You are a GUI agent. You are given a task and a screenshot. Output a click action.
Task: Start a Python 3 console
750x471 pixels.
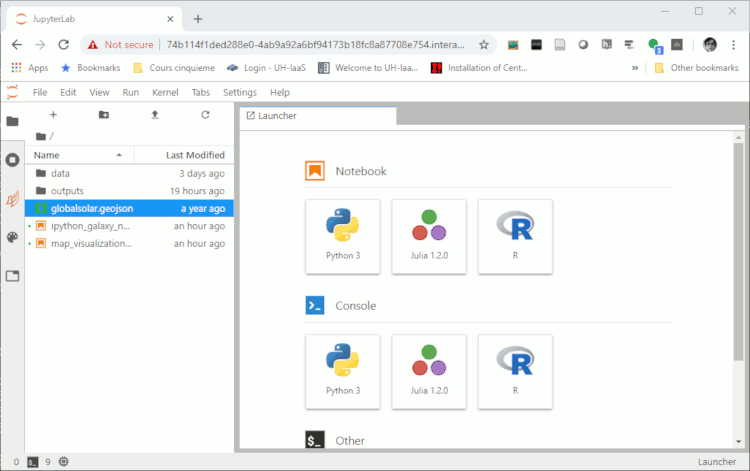343,372
